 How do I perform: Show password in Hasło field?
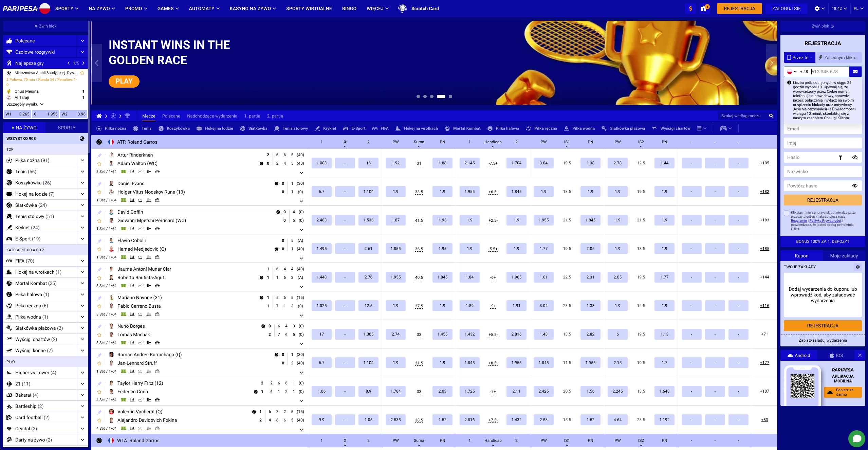[x=855, y=157]
